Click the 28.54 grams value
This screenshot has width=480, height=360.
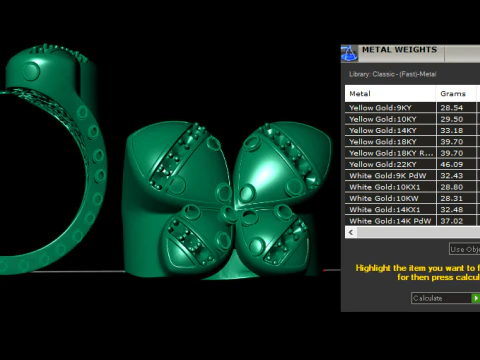pos(452,108)
